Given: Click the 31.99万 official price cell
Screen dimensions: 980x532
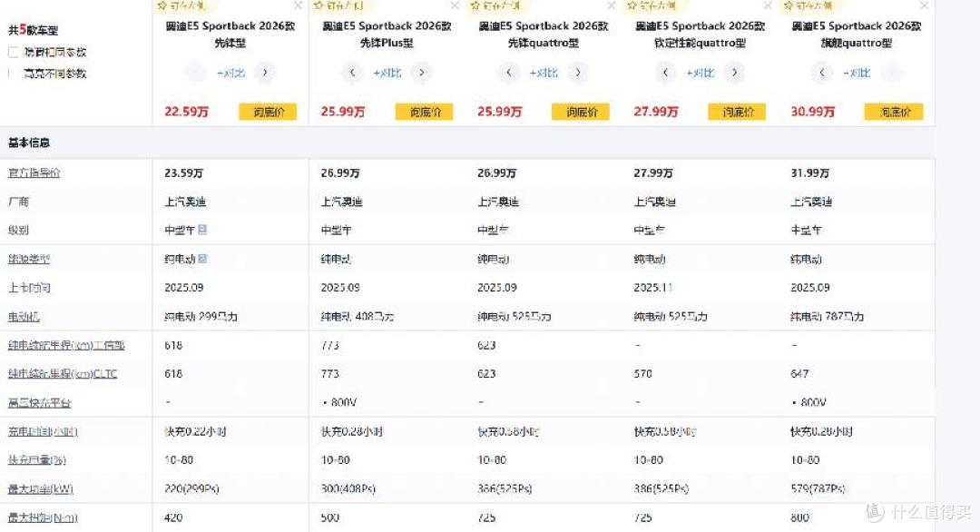Looking at the screenshot, I should (x=810, y=173).
